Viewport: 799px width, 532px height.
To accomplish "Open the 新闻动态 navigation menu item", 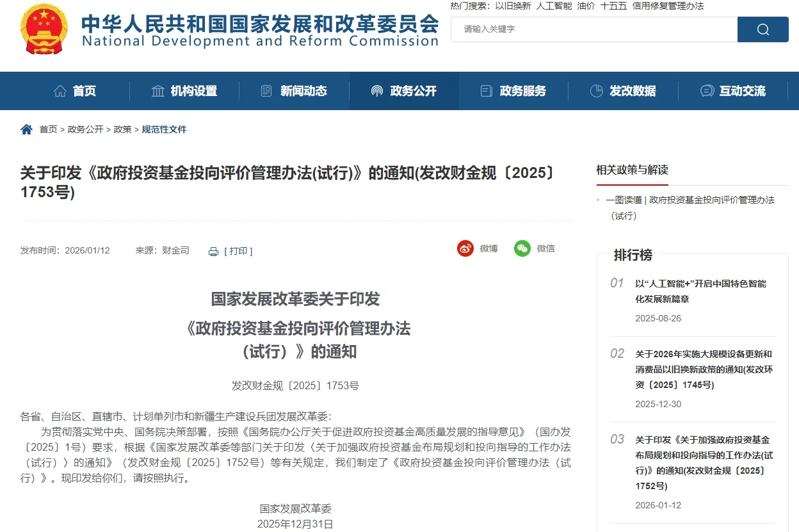I will coord(294,91).
